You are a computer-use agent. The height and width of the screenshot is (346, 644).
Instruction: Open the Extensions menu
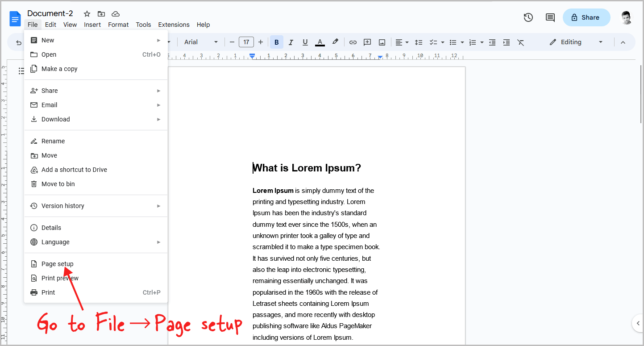coord(174,25)
